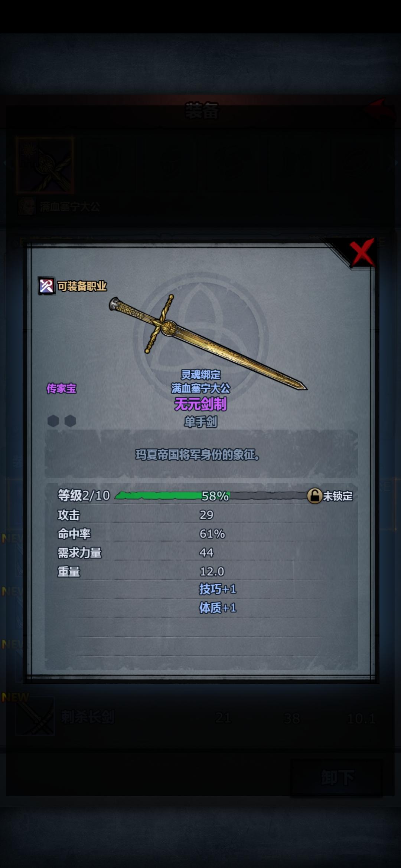Tap the 玛夏帝国 item description box
Image resolution: width=401 pixels, height=868 pixels.
pos(201,454)
